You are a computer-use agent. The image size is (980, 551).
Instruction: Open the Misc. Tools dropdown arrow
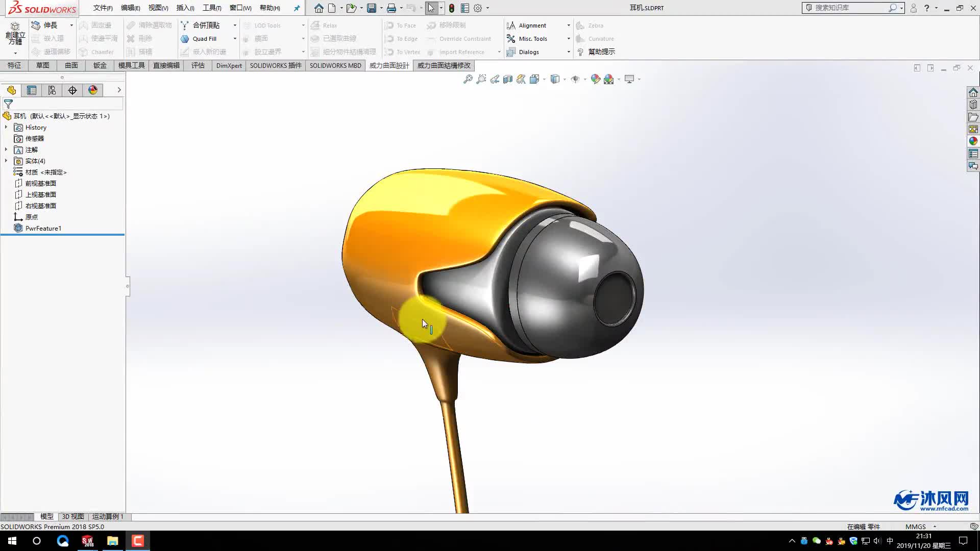(569, 39)
